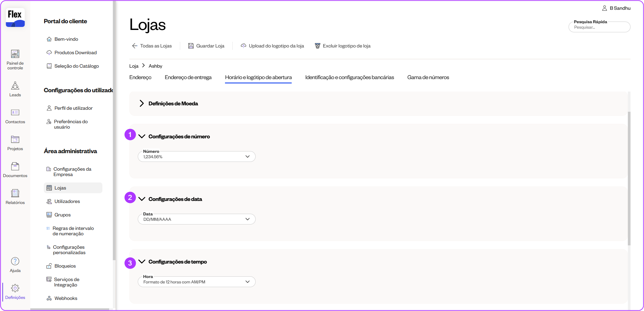Click the Flex logo

(x=15, y=18)
